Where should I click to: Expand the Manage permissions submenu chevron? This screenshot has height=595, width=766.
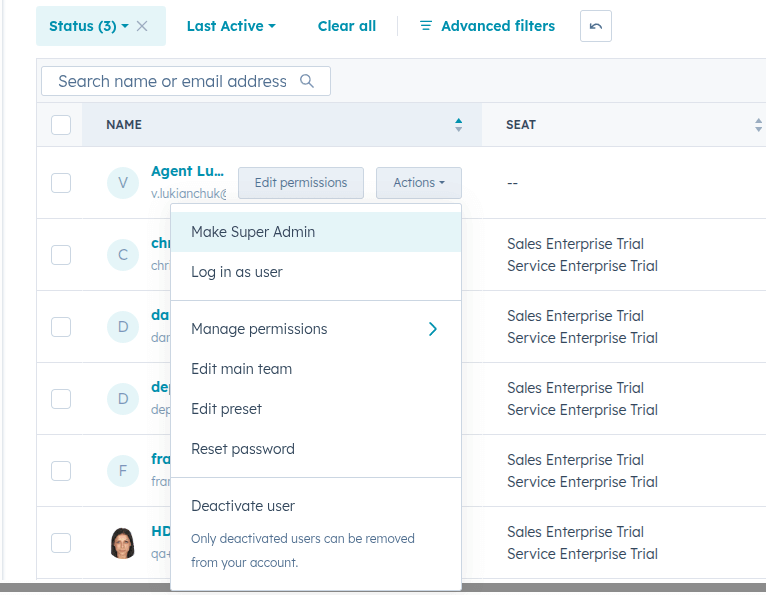[x=432, y=329]
